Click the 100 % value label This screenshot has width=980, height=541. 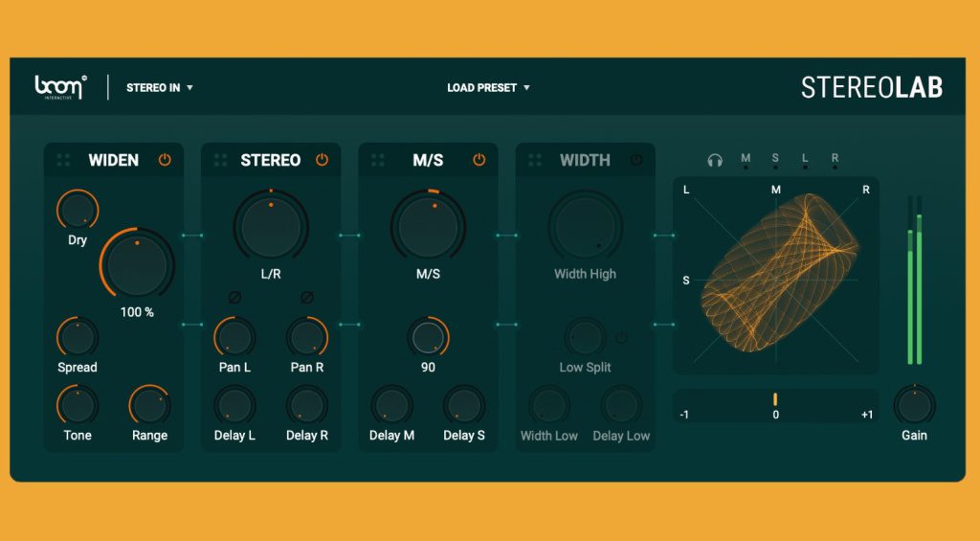[137, 312]
